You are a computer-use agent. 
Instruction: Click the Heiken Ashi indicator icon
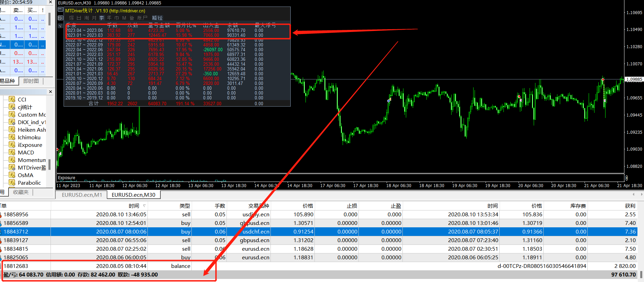(12, 130)
